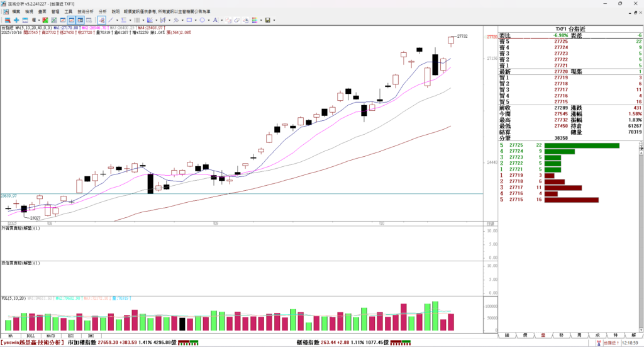Switch to the MACD indicator tab

(x=49, y=336)
